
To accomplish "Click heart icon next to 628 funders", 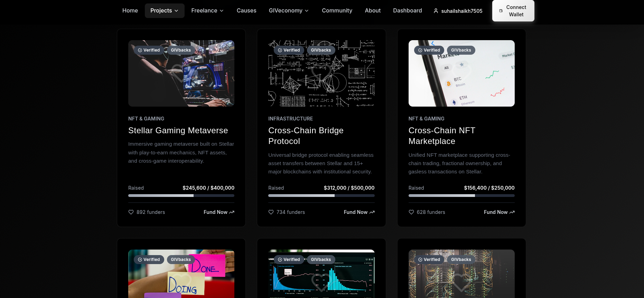I will click(411, 212).
